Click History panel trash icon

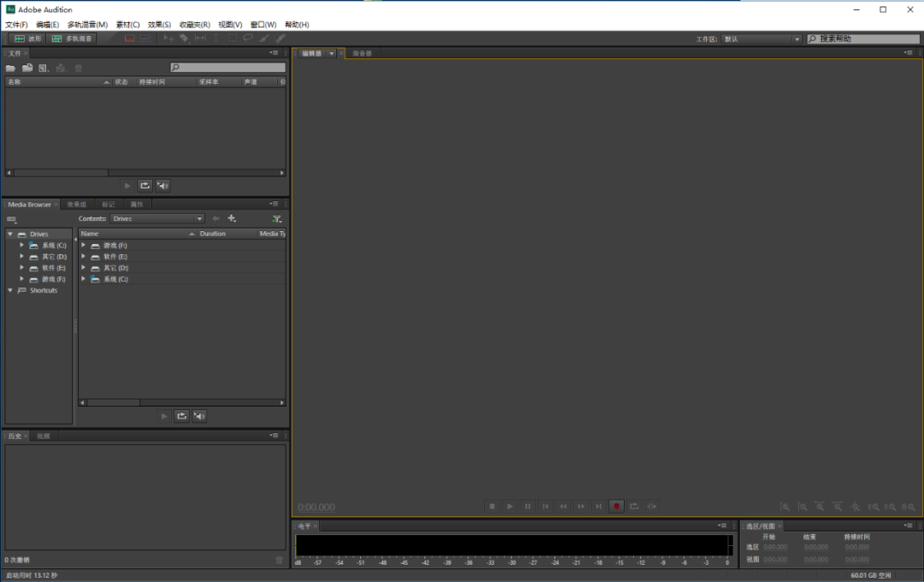279,561
